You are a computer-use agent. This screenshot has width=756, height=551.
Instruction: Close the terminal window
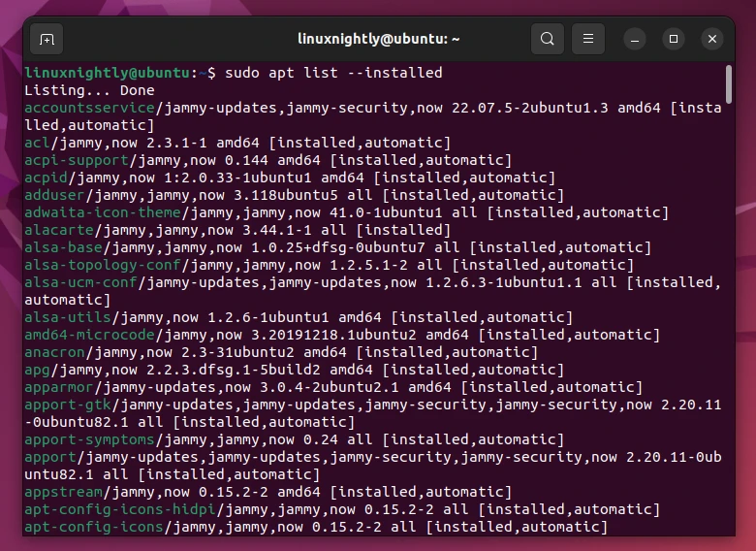712,39
